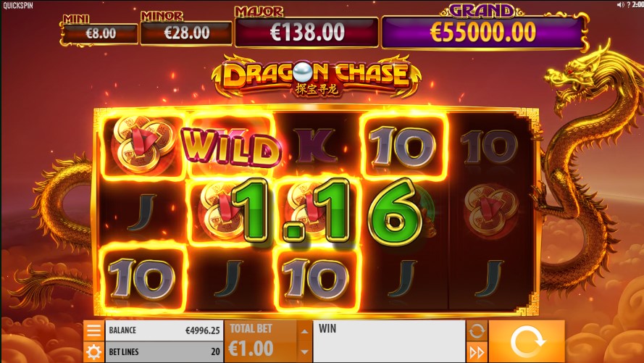Increase total bet with up arrow

click(304, 331)
